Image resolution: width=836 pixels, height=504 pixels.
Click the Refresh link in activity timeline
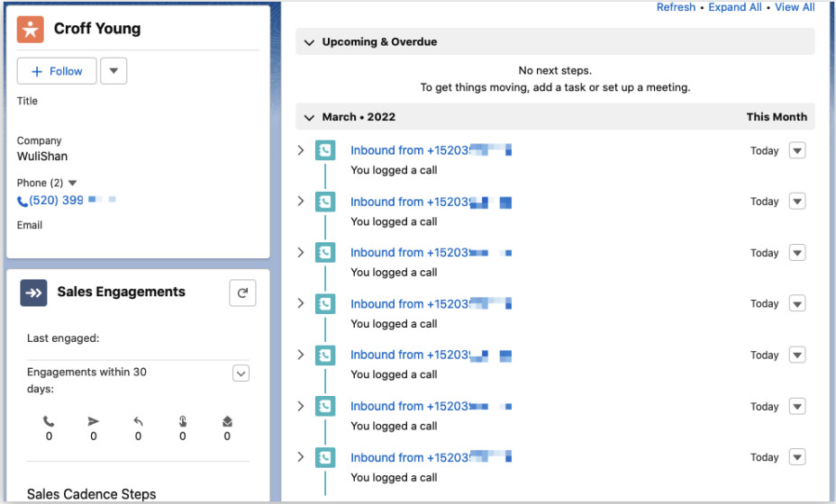(x=676, y=7)
